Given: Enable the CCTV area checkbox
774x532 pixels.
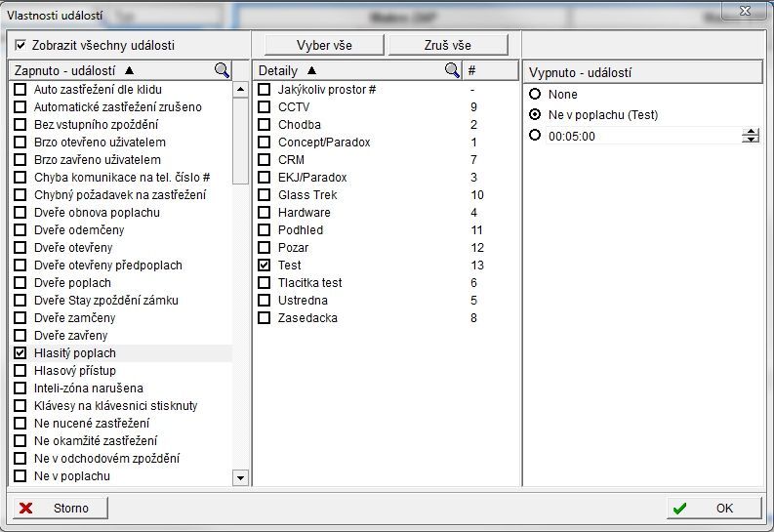Looking at the screenshot, I should pyautogui.click(x=264, y=107).
